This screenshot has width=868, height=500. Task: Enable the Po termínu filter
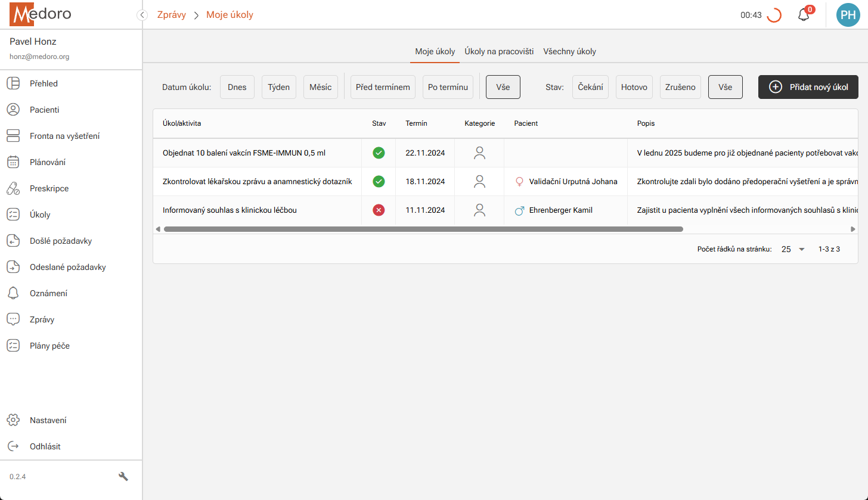[448, 87]
